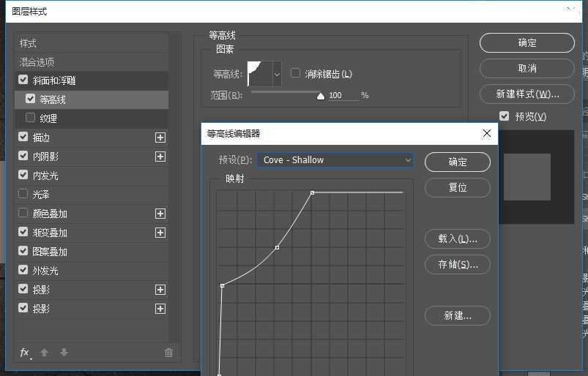The image size is (588, 376).
Task: Click the plus icon beside 描边
Action: 160,138
